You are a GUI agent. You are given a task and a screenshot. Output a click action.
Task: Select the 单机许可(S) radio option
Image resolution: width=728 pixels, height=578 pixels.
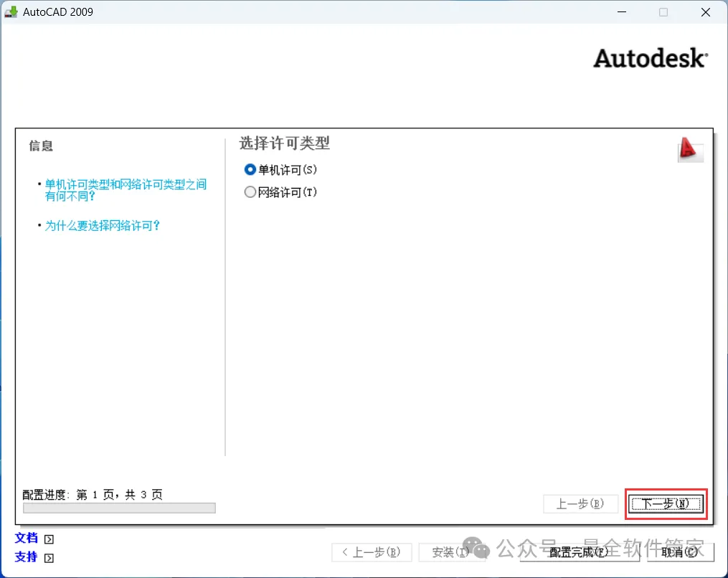280,170
